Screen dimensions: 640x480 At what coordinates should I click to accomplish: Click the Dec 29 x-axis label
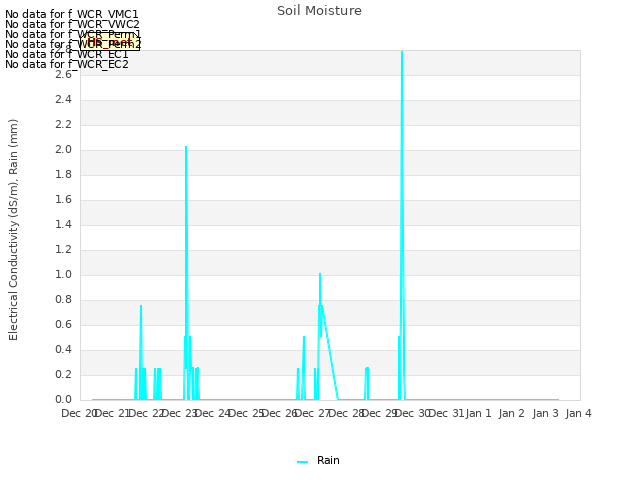click(x=380, y=413)
